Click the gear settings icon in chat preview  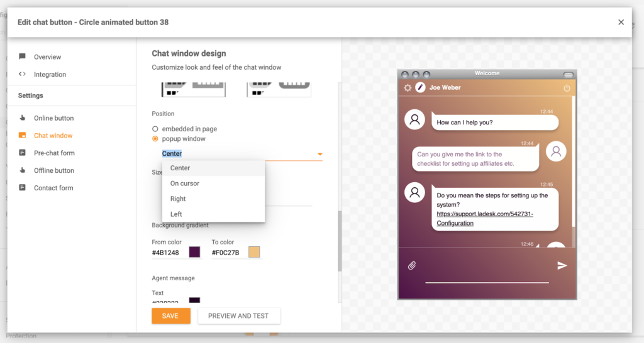click(x=408, y=88)
